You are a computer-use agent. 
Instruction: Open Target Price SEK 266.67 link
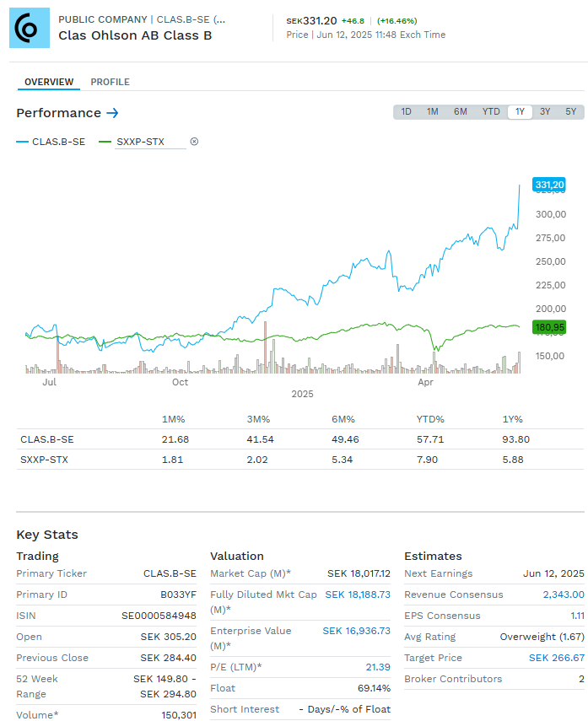click(556, 658)
